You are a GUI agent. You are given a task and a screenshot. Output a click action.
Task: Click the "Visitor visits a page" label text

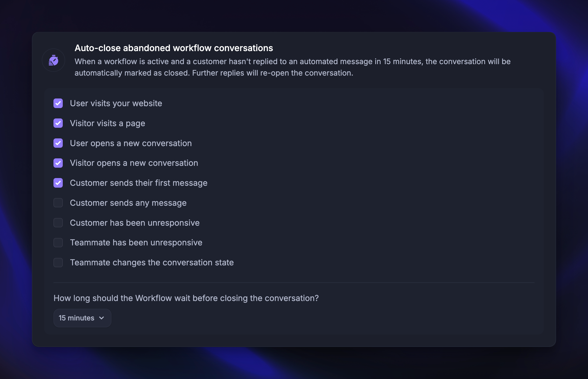[x=107, y=123]
